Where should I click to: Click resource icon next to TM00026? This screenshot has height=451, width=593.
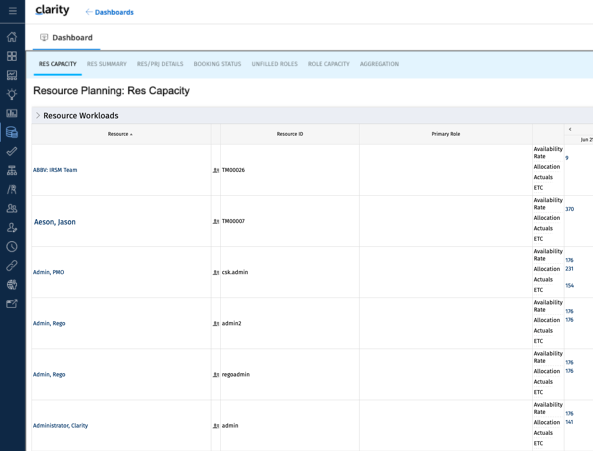(x=216, y=170)
